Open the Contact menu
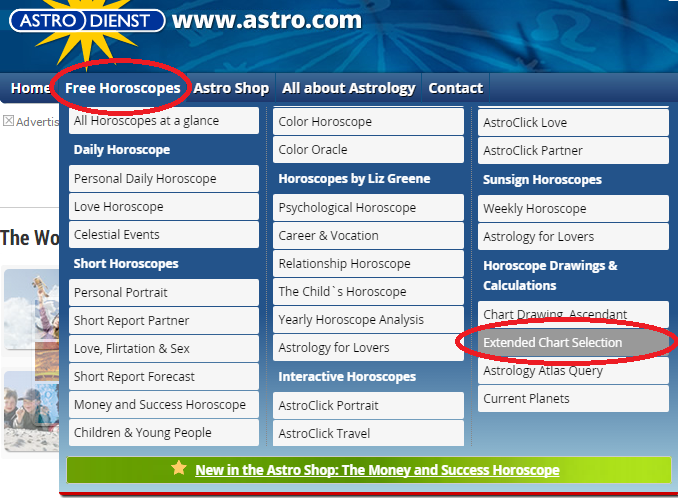Viewport: 678px width, 498px height. 455,88
